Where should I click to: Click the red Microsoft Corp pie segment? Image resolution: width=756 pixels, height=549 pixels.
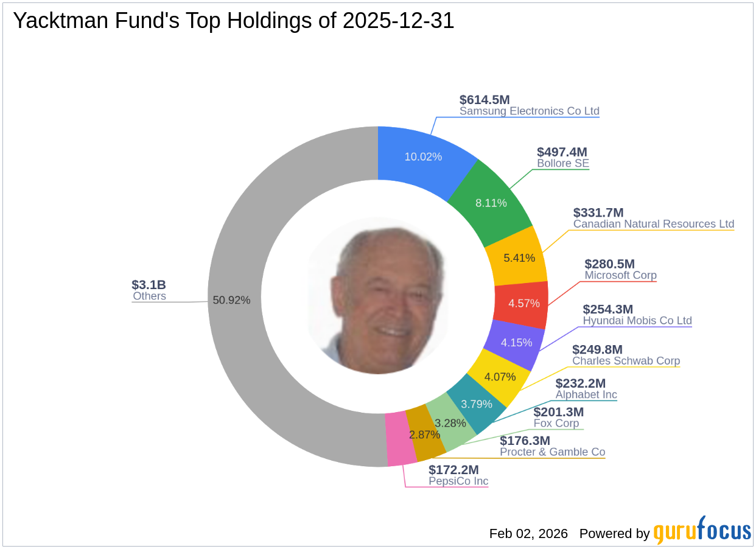point(525,302)
